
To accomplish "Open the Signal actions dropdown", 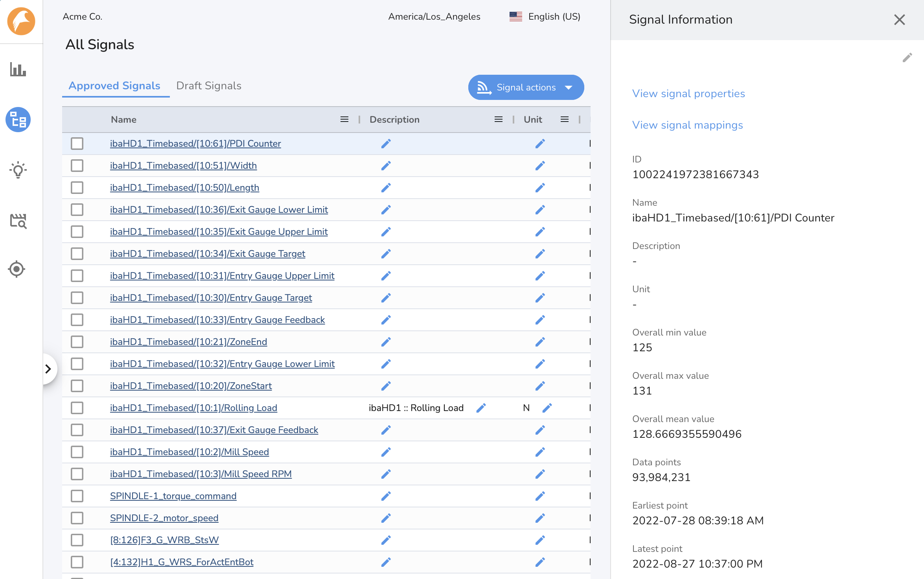I will pyautogui.click(x=526, y=87).
